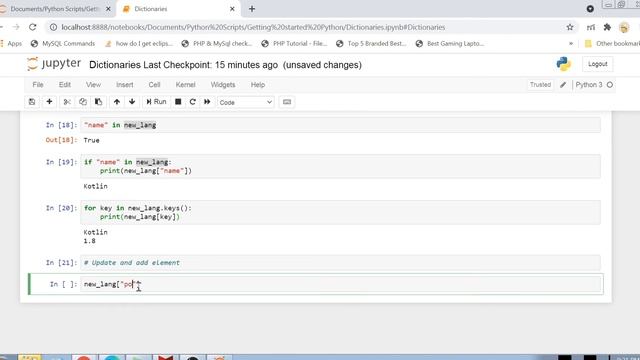Open the Other bookmarks folder
Viewport: 640px width, 360px height.
click(611, 44)
